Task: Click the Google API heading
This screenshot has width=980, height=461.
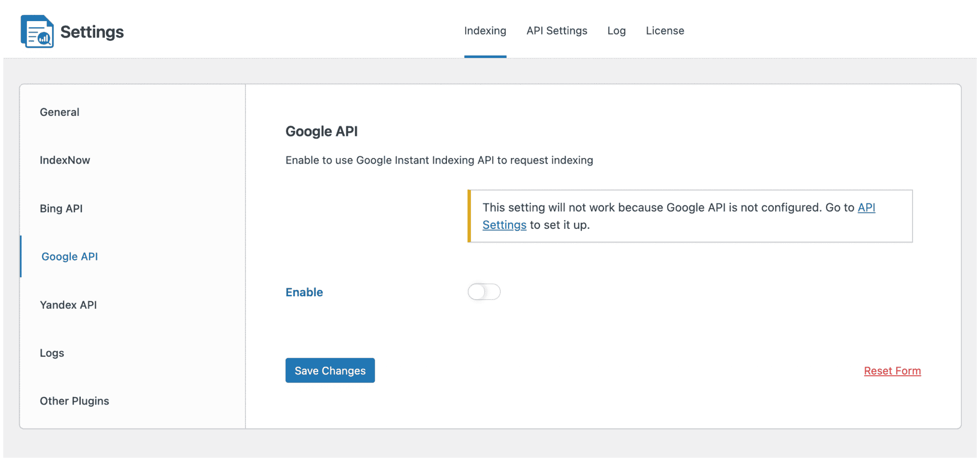Action: click(x=322, y=131)
